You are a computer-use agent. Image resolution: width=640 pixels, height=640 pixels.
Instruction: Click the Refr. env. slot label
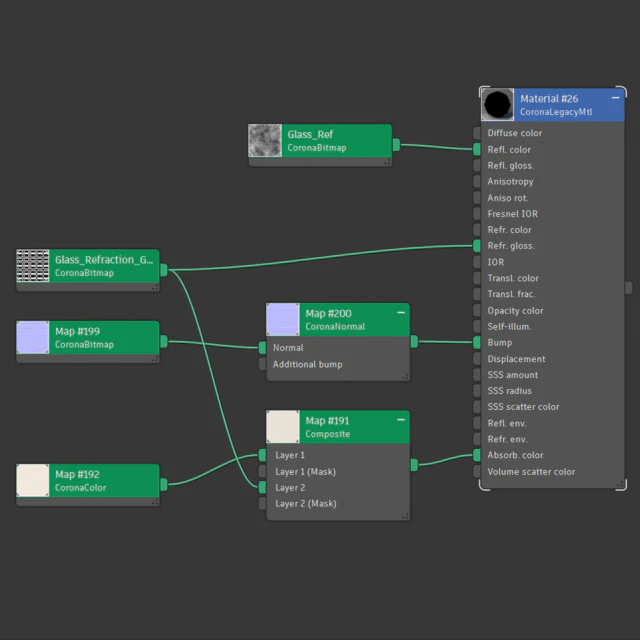click(508, 439)
